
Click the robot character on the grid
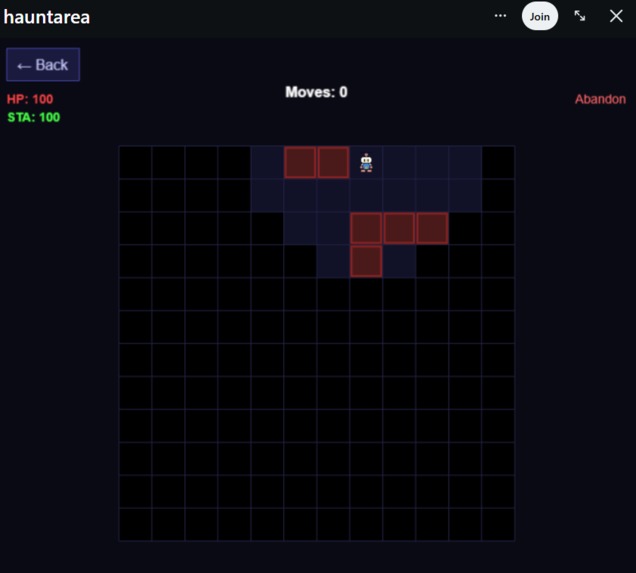point(366,163)
